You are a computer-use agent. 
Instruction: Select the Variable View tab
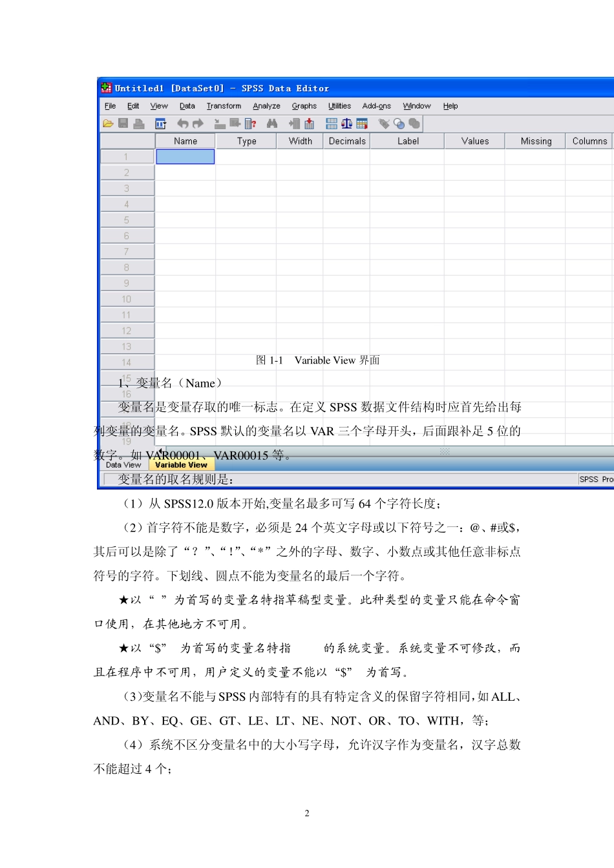181,465
